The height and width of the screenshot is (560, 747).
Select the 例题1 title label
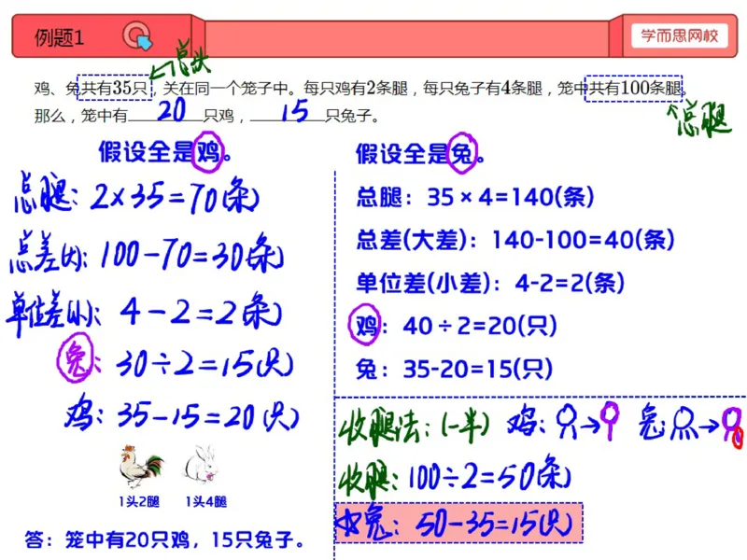(59, 37)
